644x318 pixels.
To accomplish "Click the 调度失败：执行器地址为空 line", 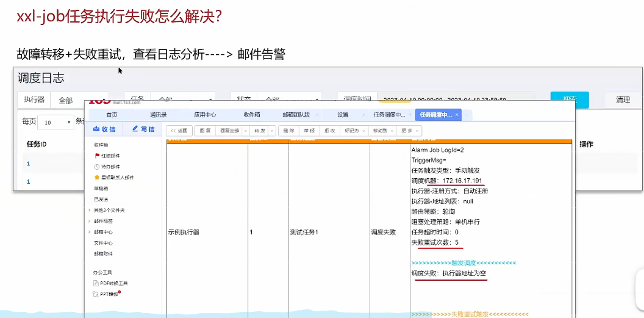I will tap(449, 273).
